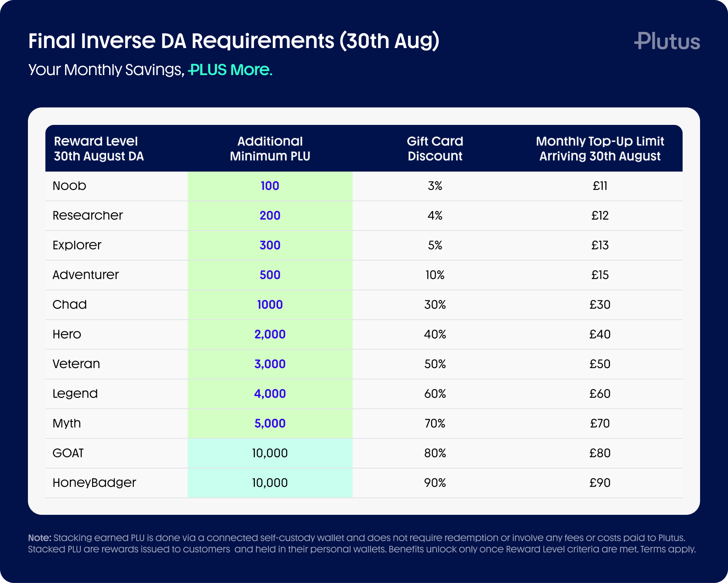The width and height of the screenshot is (728, 583).
Task: Click the '£50' top-up limit
Action: [600, 364]
